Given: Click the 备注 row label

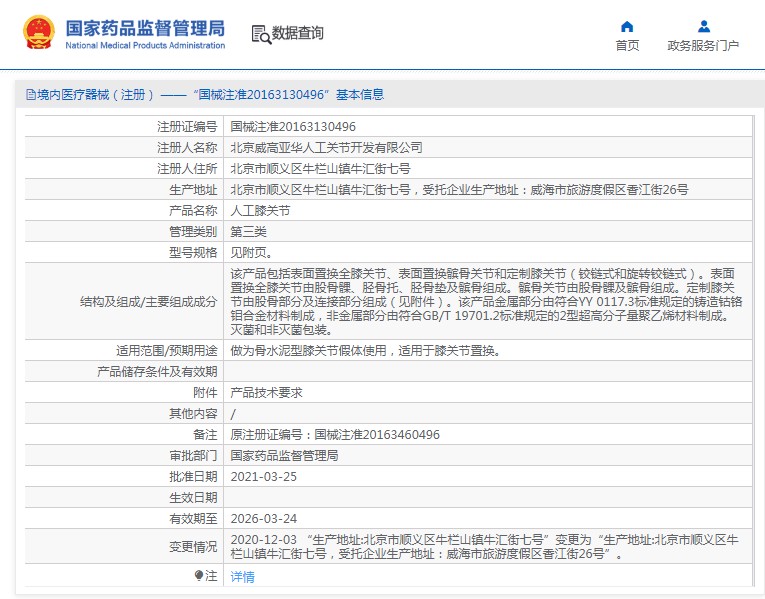Looking at the screenshot, I should pyautogui.click(x=205, y=435).
